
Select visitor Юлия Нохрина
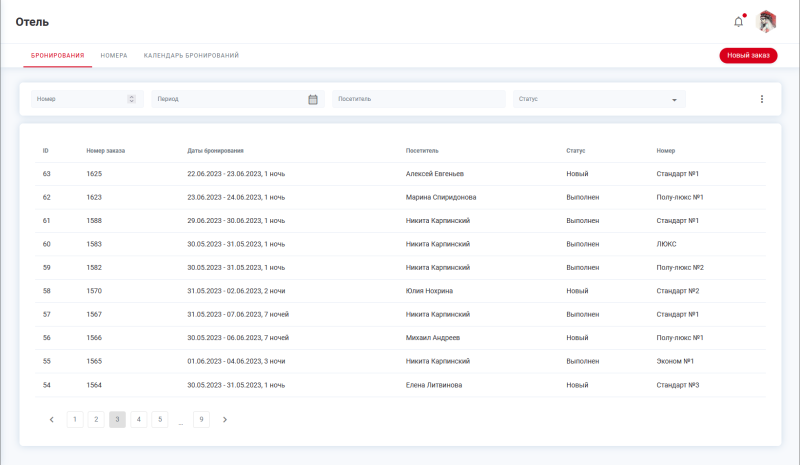tap(429, 291)
